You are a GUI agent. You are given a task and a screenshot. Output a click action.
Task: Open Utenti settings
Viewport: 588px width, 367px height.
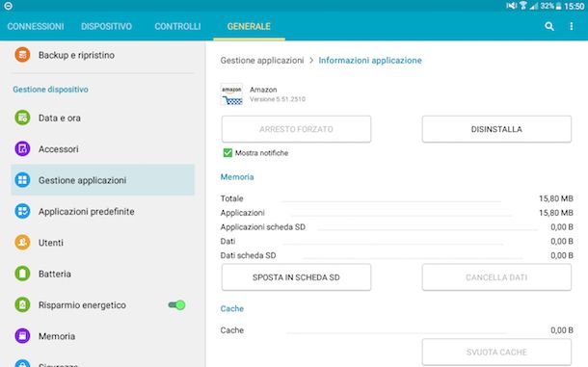coord(103,242)
